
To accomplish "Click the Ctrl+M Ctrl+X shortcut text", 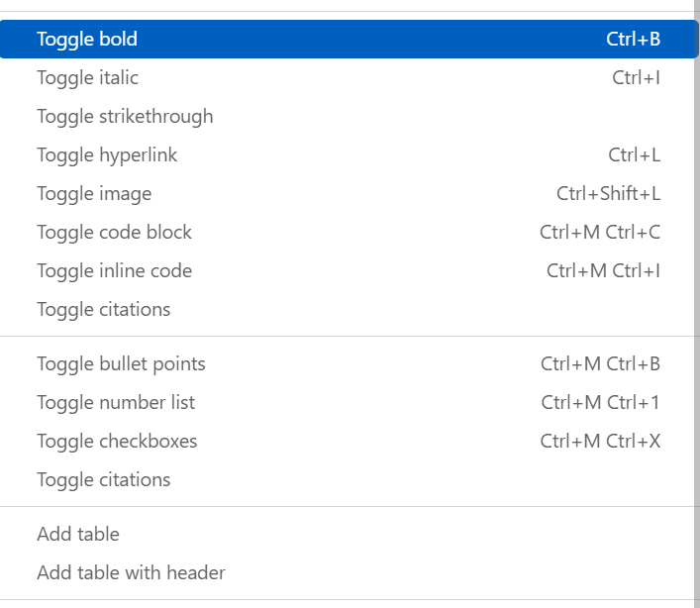I will point(600,442).
